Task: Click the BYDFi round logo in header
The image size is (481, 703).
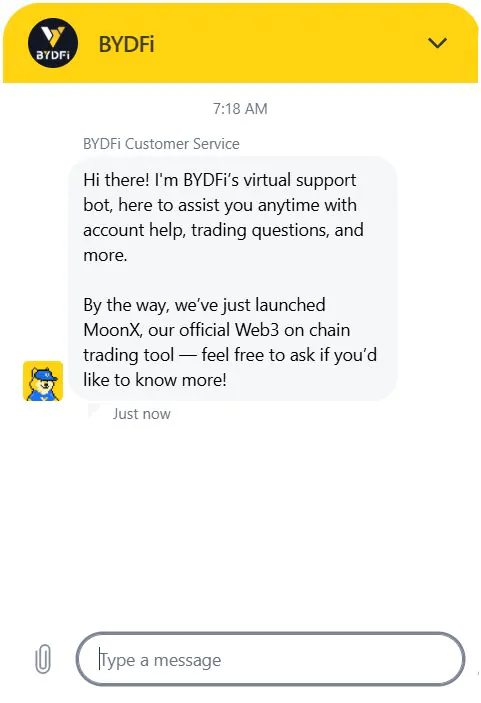Action: coord(53,43)
